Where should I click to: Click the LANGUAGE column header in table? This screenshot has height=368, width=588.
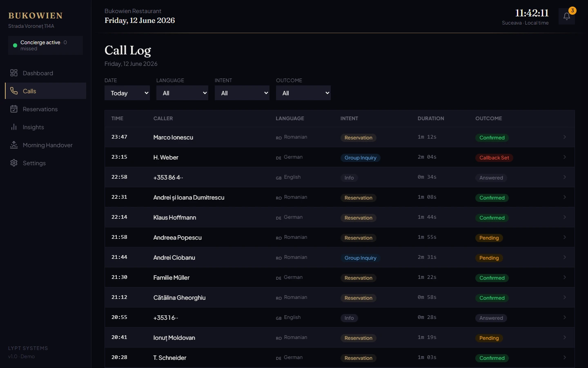(290, 119)
